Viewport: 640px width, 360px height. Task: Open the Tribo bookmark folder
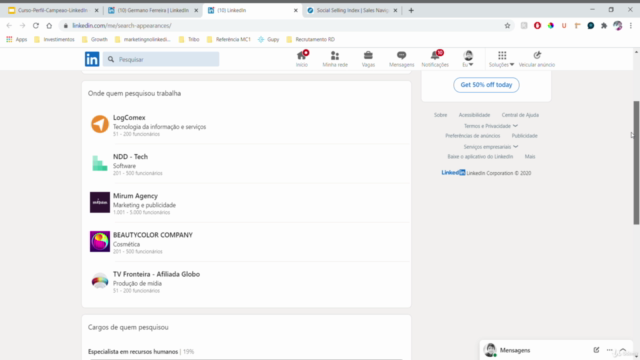(x=189, y=40)
